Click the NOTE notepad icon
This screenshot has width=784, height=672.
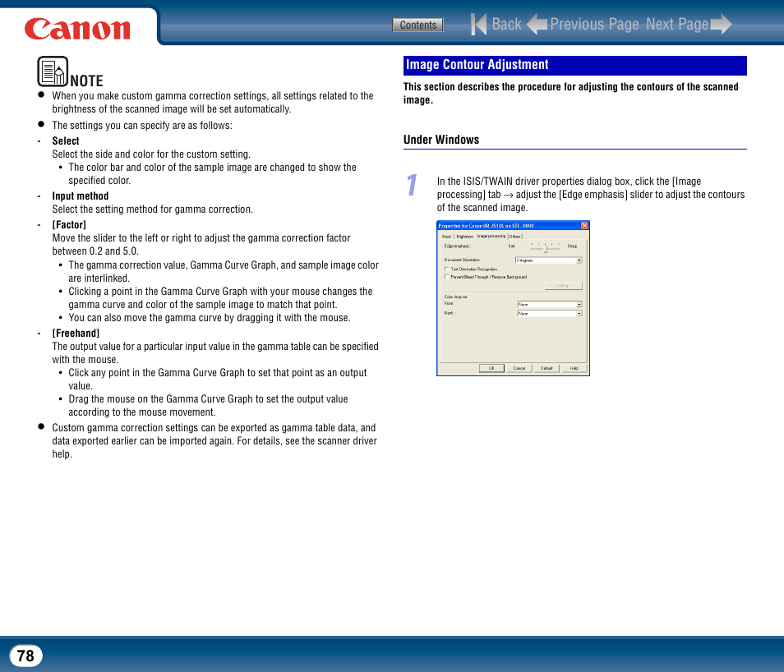tap(53, 71)
